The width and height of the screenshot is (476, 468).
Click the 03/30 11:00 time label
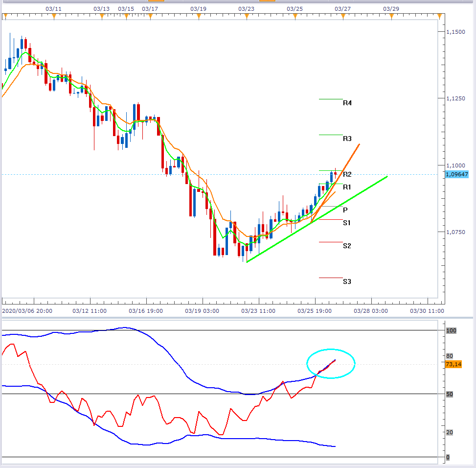(x=427, y=311)
